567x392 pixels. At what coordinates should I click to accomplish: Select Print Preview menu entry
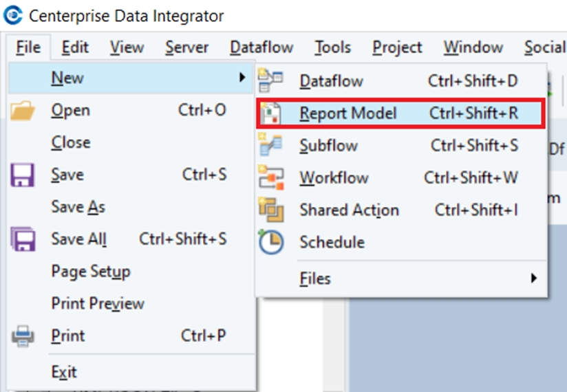[98, 303]
